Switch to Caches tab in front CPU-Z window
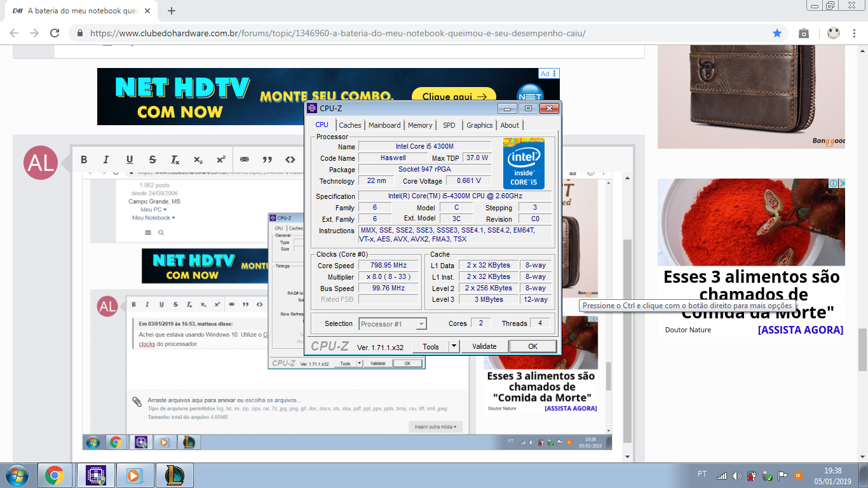 click(x=350, y=125)
